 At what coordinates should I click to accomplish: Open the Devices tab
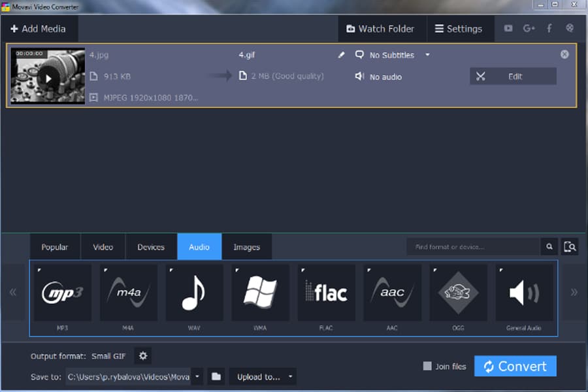151,247
